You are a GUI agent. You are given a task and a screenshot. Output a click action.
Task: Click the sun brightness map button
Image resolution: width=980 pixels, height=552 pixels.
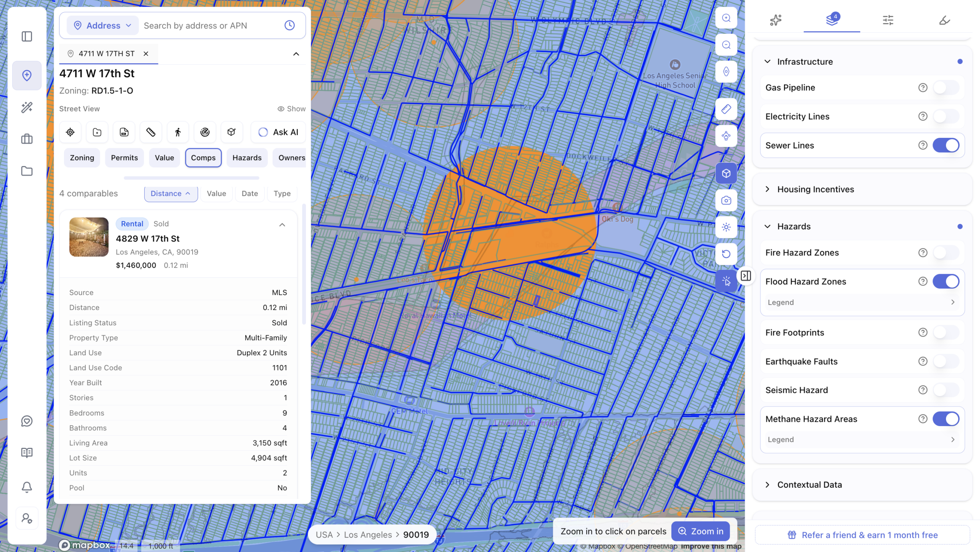726,227
